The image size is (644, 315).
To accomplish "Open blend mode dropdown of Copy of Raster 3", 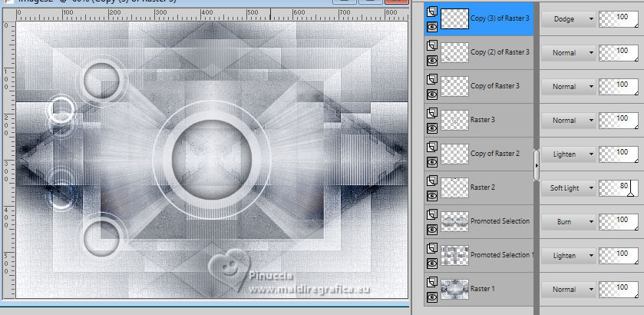I will (x=569, y=86).
